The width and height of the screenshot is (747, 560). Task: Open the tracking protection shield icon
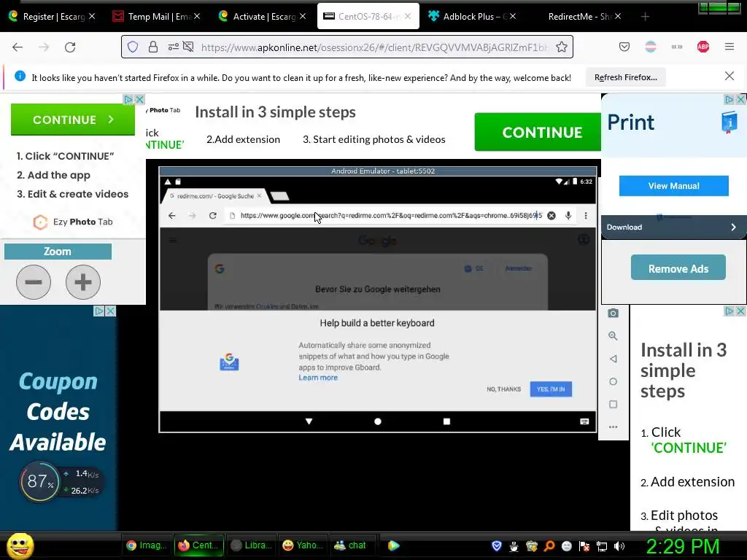[133, 47]
